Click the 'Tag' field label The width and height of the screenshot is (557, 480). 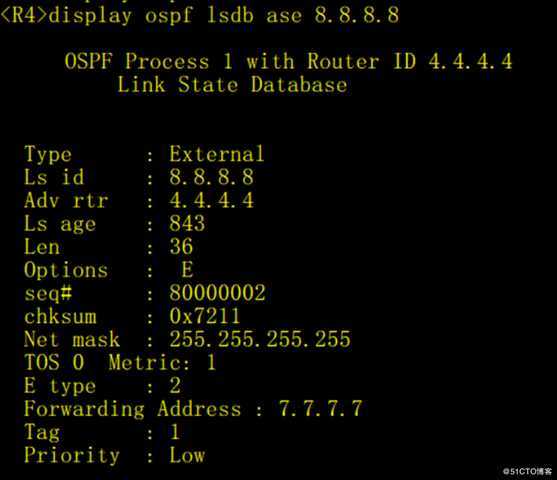click(42, 433)
